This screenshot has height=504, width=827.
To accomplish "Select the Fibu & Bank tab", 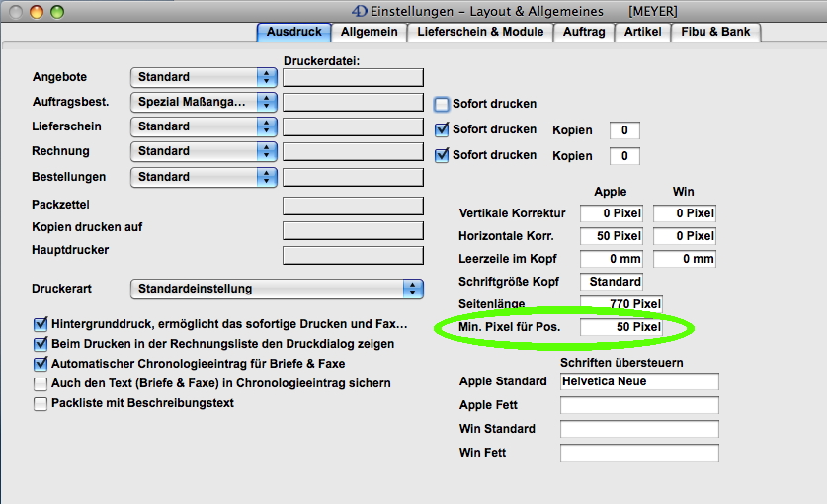I will [715, 32].
